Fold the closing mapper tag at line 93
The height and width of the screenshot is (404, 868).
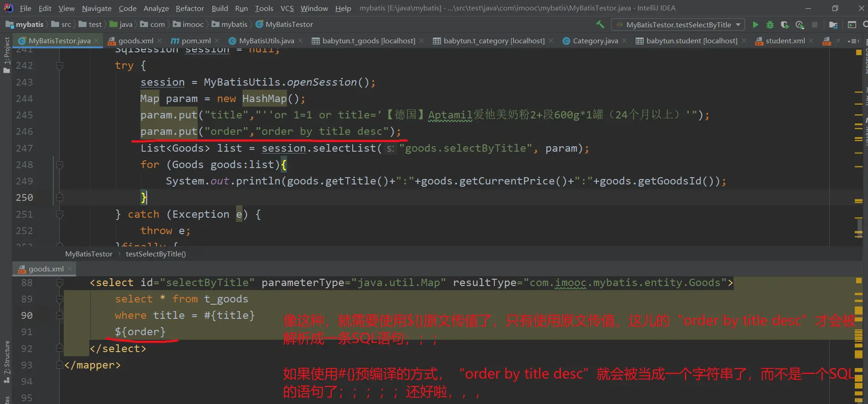pyautogui.click(x=59, y=365)
